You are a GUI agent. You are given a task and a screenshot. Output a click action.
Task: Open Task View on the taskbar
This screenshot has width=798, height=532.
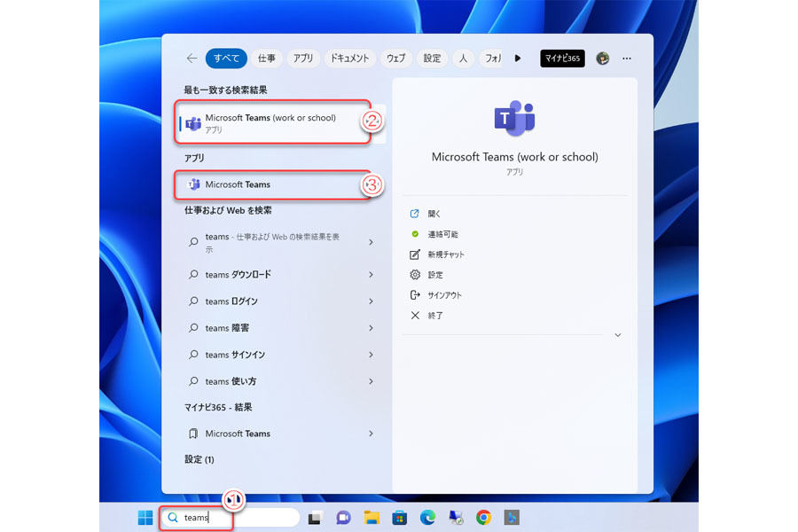coord(316,518)
